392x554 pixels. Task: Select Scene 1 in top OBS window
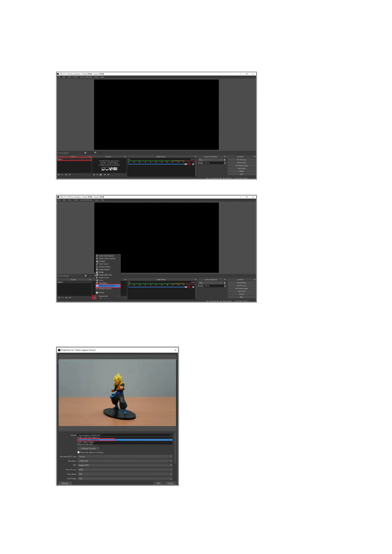point(74,159)
